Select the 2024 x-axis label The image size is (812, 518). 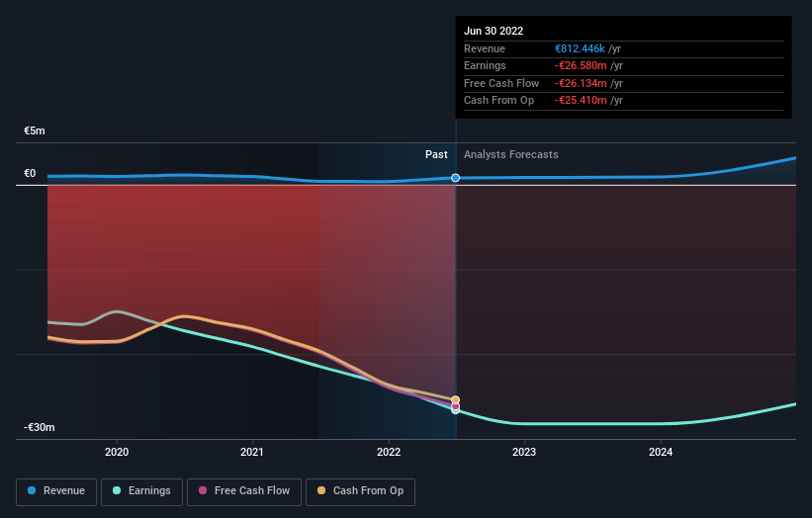(x=661, y=452)
